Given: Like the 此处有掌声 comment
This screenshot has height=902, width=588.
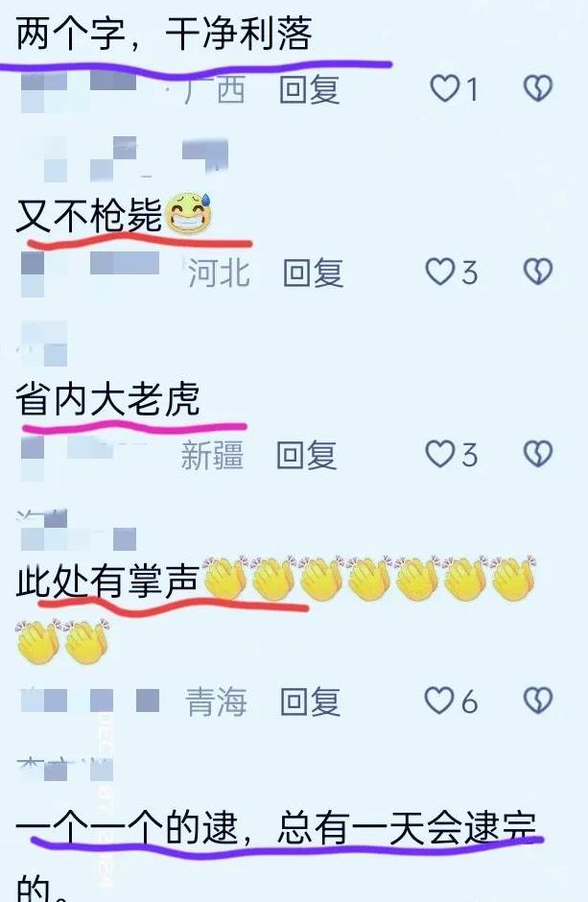Looking at the screenshot, I should (439, 700).
